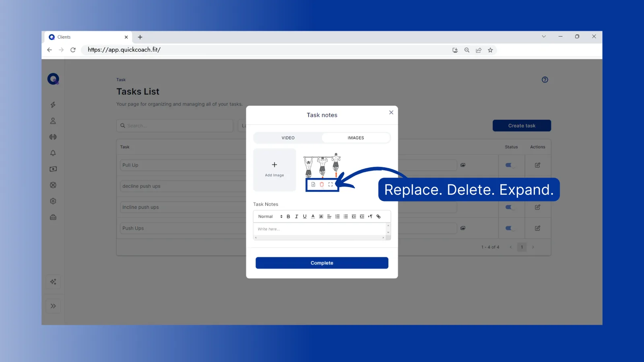644x362 pixels.
Task: Decrease indent in the Task Notes editor
Action: click(354, 216)
